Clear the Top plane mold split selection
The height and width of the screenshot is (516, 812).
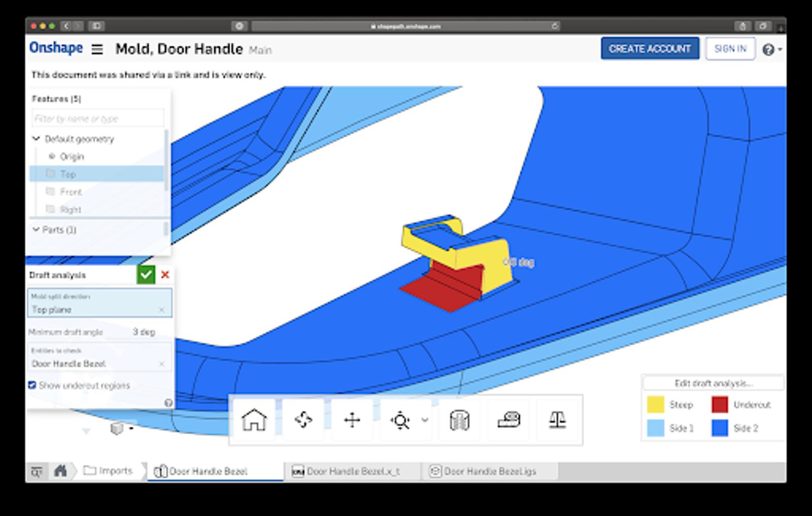click(161, 310)
